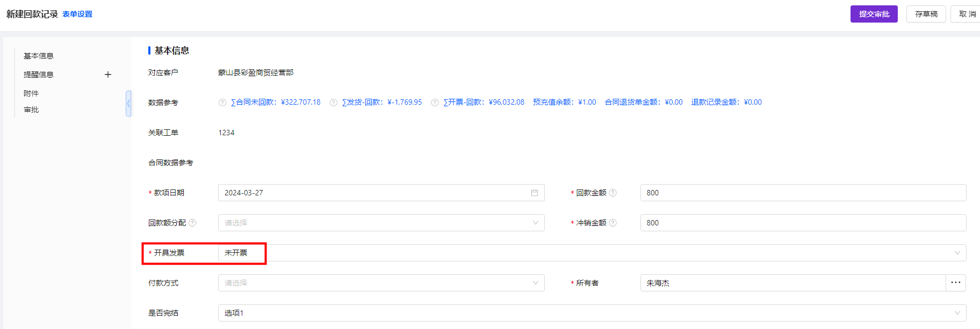
Task: Click the 回款金额 input field
Action: (803, 193)
